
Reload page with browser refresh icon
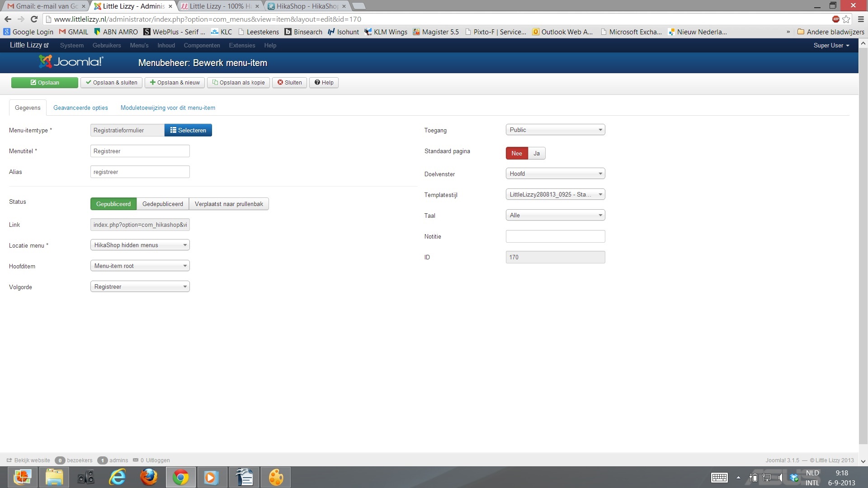tap(34, 19)
